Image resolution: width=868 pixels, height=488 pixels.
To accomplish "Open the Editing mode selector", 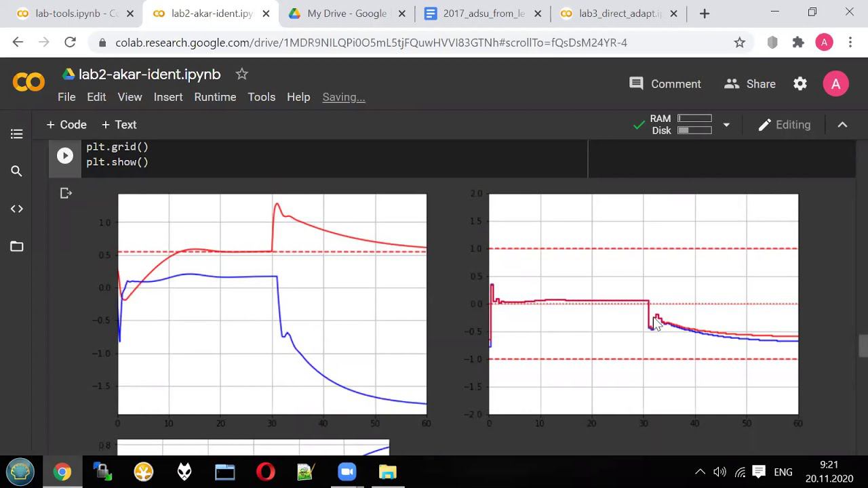I will click(x=785, y=125).
